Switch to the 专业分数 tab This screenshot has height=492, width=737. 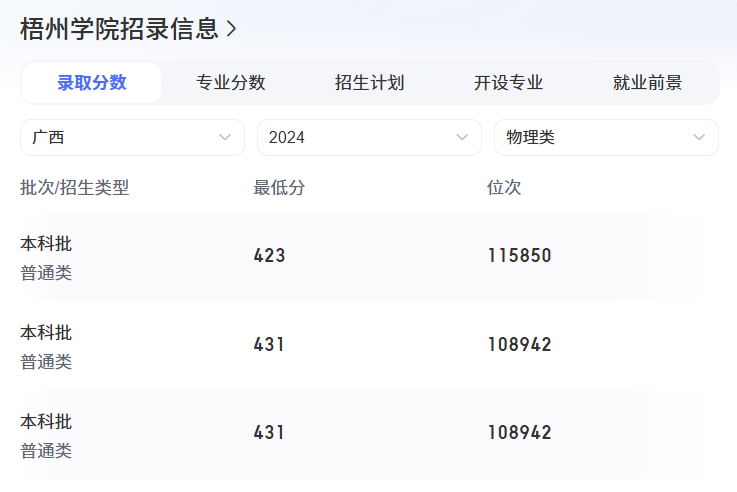coord(231,83)
